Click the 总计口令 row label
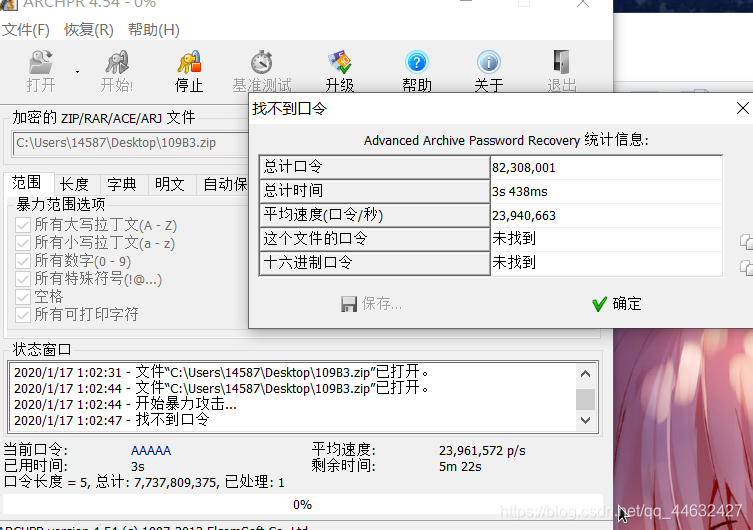 click(374, 167)
